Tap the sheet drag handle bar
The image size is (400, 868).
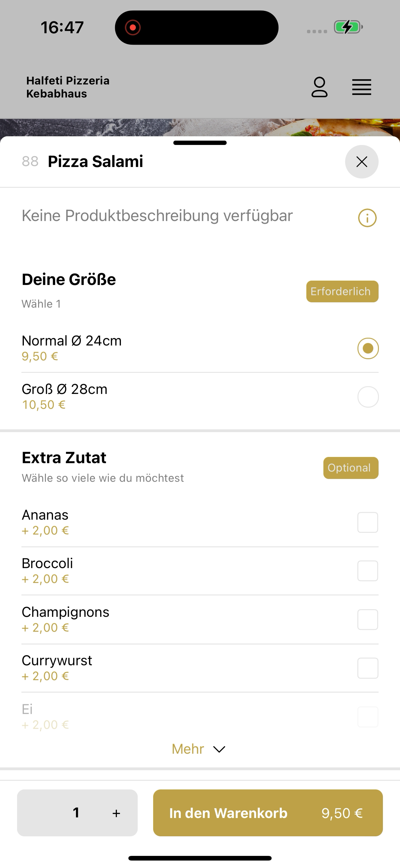point(200,143)
